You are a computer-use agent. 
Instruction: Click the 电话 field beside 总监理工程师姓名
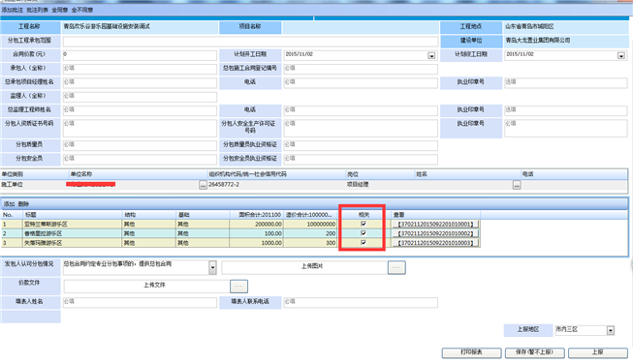coord(361,111)
